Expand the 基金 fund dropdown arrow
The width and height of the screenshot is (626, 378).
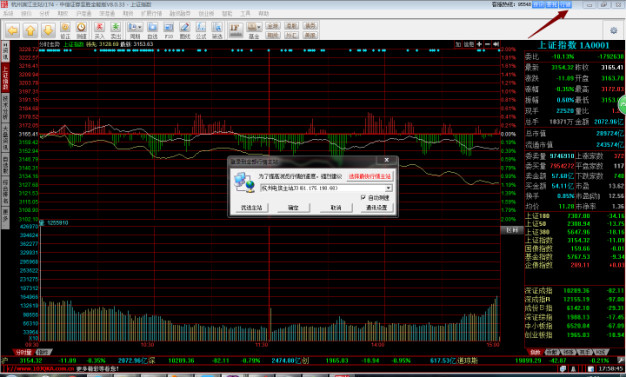pos(259,27)
